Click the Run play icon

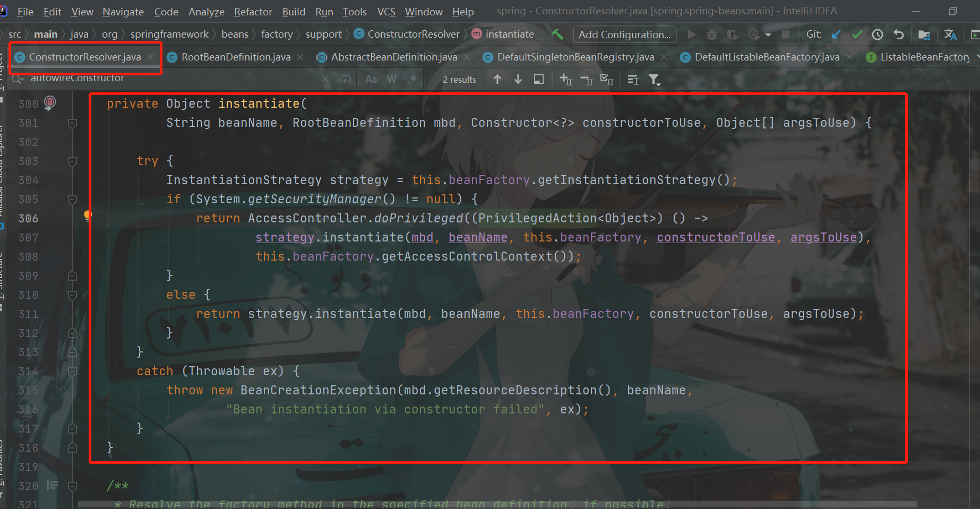tap(691, 34)
